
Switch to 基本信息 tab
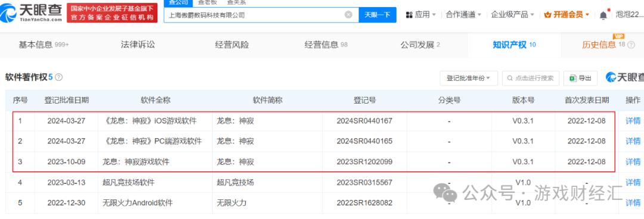[x=44, y=45]
